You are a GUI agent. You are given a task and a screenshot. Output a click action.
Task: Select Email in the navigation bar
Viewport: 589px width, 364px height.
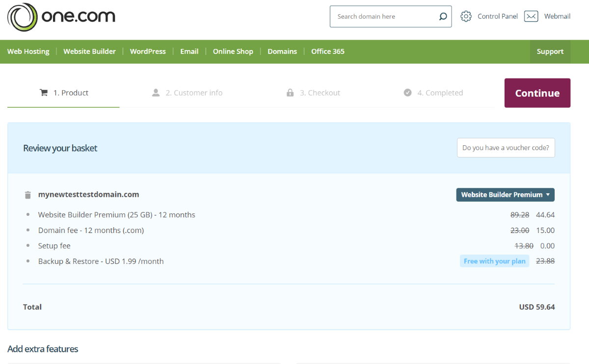(x=189, y=52)
